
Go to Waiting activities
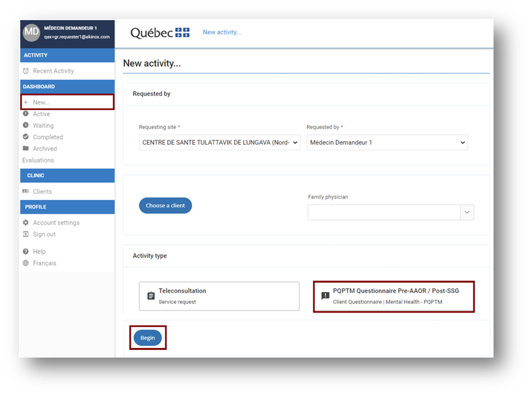coord(43,126)
